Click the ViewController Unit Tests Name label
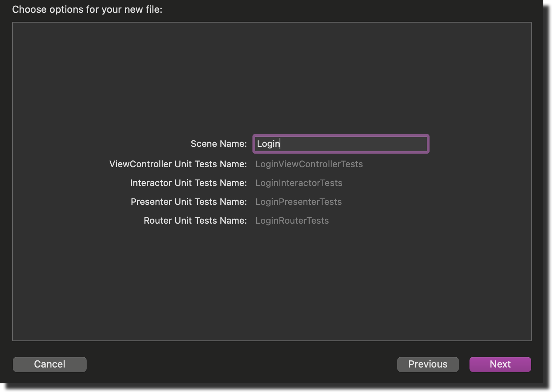Image resolution: width=552 pixels, height=392 pixels. 177,164
